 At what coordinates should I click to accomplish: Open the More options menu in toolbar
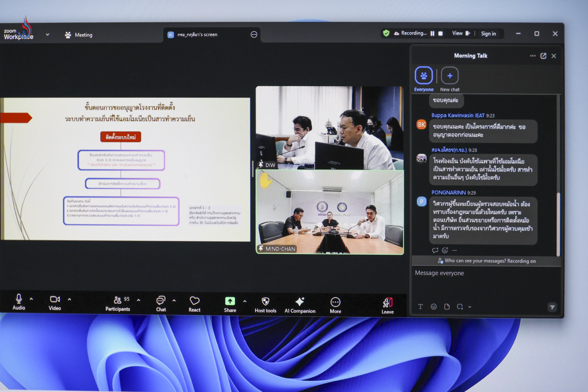335,304
